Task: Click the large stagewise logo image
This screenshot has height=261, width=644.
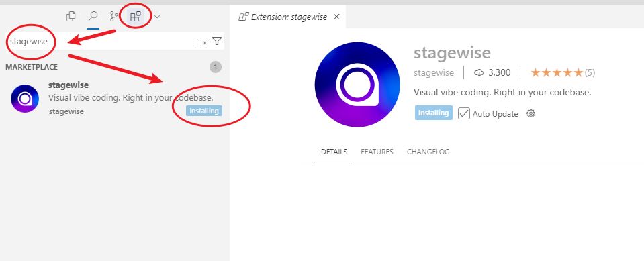Action: coord(357,85)
